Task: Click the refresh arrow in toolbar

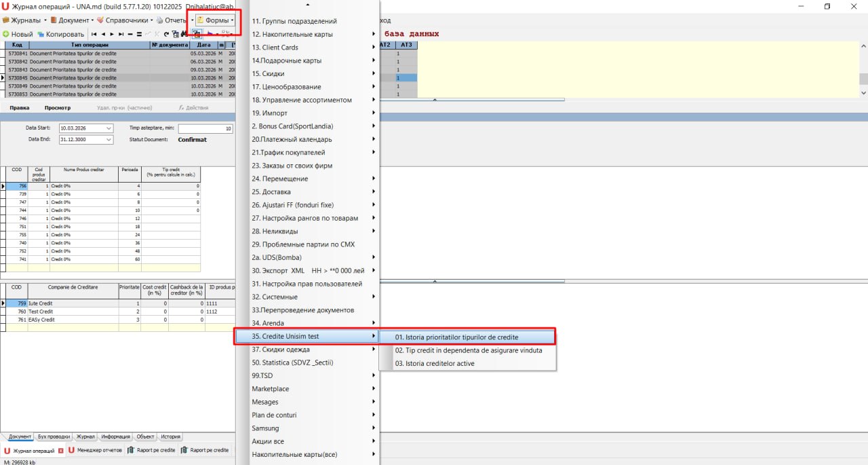Action: [x=166, y=34]
